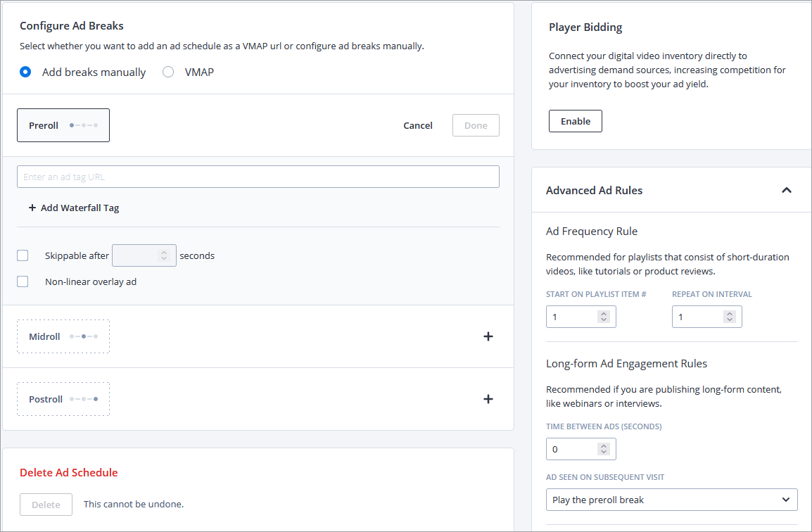The height and width of the screenshot is (532, 812).
Task: Click Start On Playlist Item stepper arrows
Action: 603,317
